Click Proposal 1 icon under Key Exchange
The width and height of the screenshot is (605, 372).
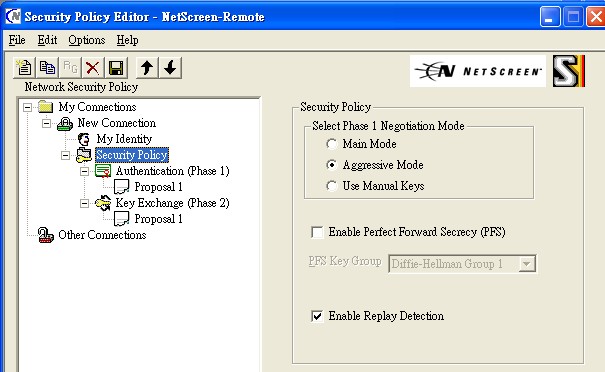click(x=122, y=219)
